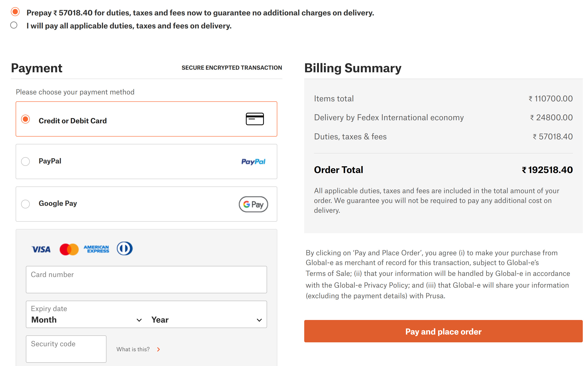Click the PayPal logo
The height and width of the screenshot is (366, 588).
[253, 162]
